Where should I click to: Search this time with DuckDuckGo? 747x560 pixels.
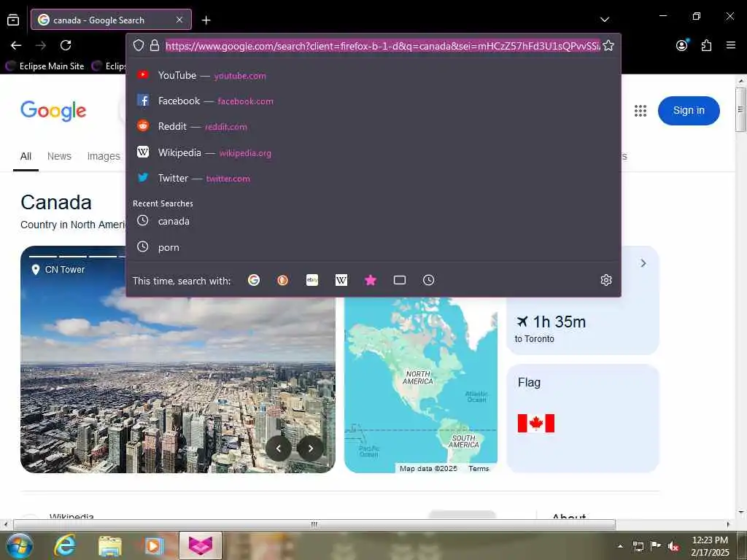282,280
